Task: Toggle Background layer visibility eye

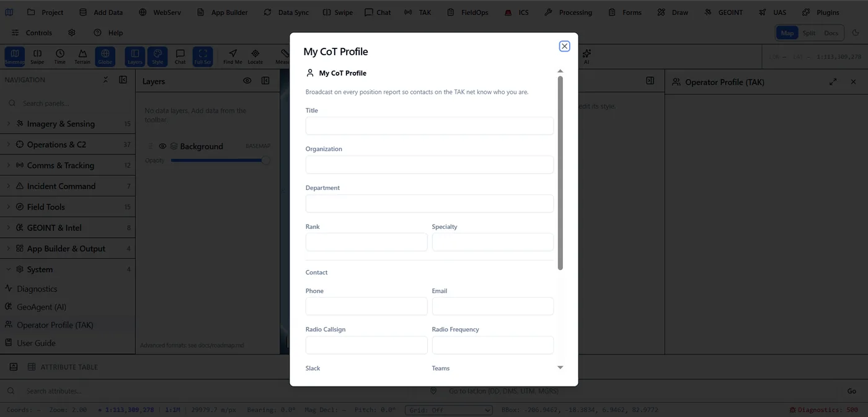Action: point(162,146)
